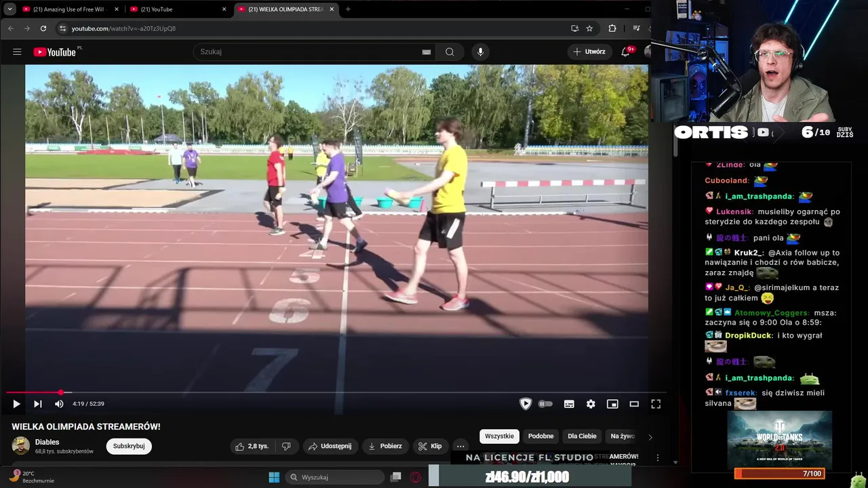868x488 pixels.
Task: Open YouTube notifications bell
Action: 626,52
